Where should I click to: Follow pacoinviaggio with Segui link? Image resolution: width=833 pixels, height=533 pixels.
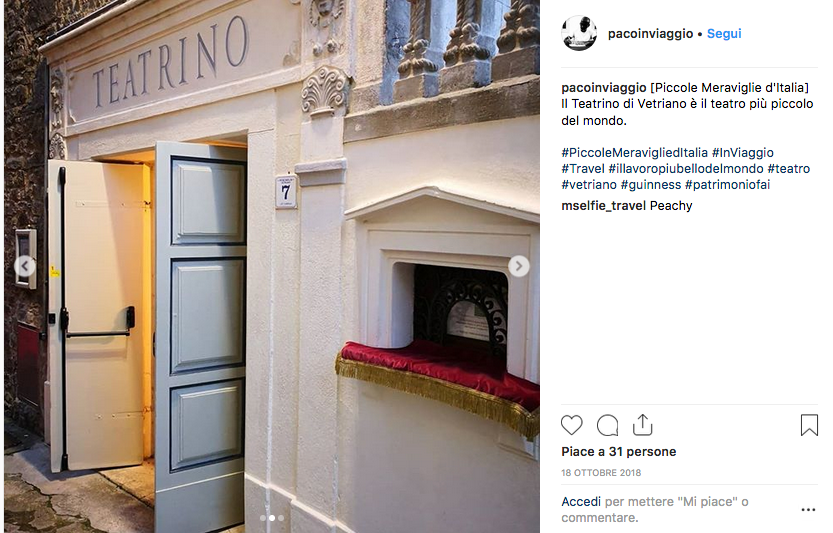(x=724, y=33)
